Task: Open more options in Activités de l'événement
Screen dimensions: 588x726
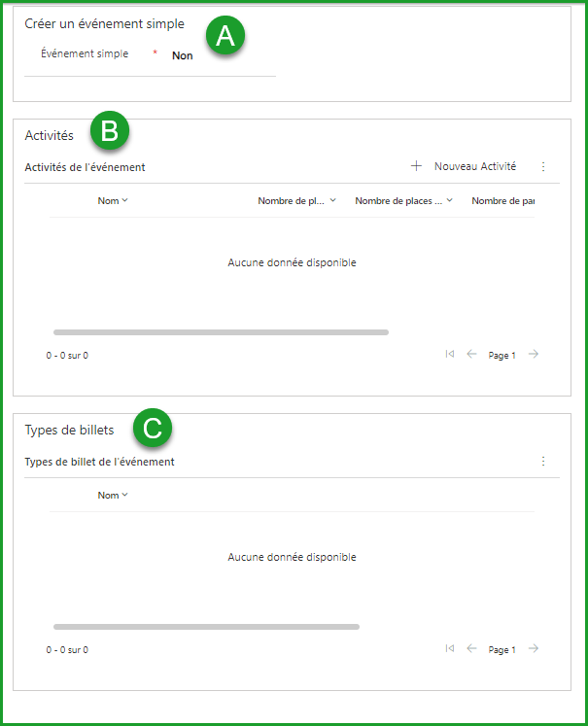Action: pos(543,166)
